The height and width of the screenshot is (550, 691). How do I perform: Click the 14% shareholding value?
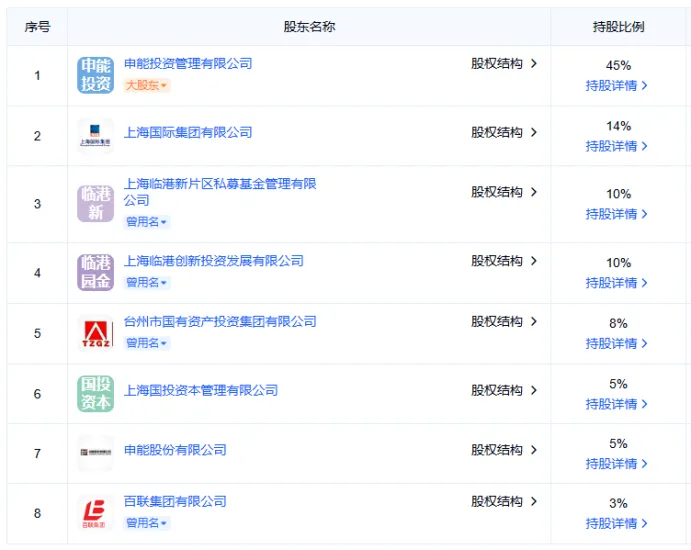pyautogui.click(x=618, y=126)
